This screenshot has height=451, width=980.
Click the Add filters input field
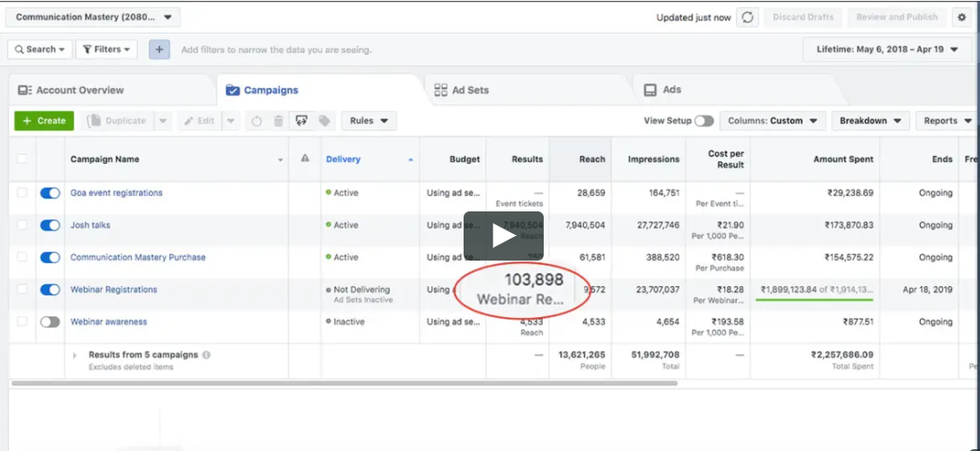tap(276, 49)
